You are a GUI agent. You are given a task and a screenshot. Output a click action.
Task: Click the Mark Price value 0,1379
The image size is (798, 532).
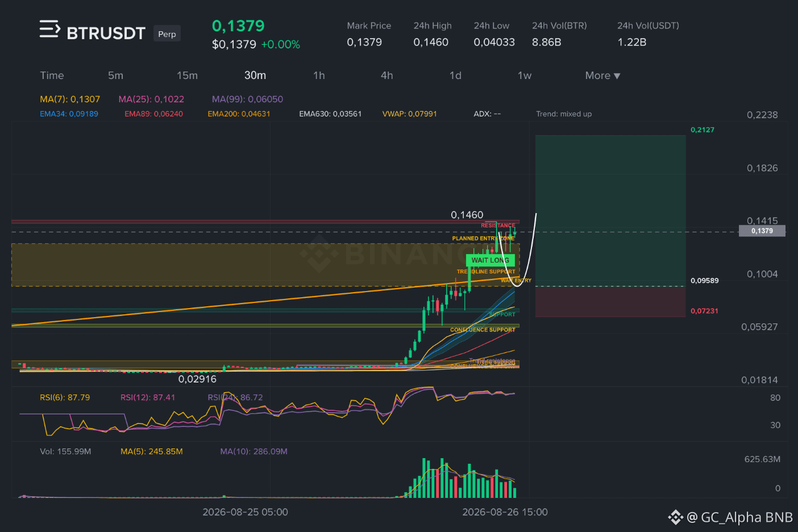(x=364, y=42)
